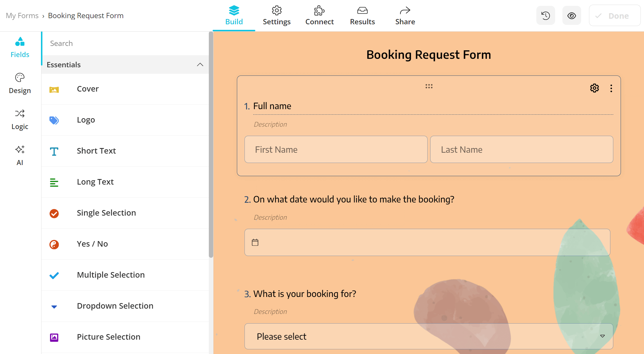
Task: Open Full Name field options menu
Action: [x=611, y=88]
